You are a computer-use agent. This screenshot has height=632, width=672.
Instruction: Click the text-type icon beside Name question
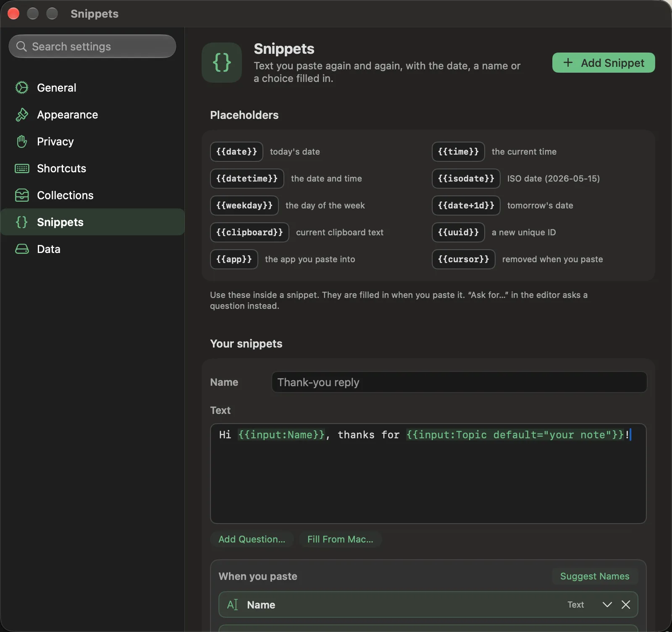pos(233,605)
